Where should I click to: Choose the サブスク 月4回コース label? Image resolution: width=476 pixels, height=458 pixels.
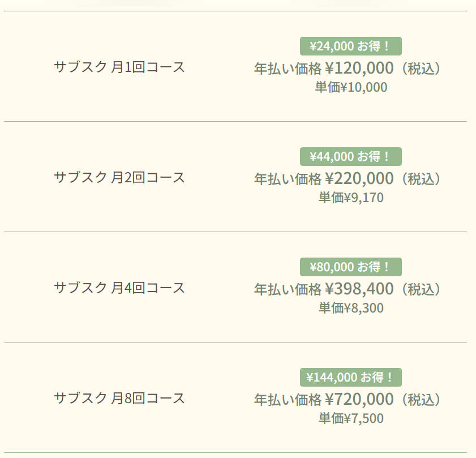119,288
